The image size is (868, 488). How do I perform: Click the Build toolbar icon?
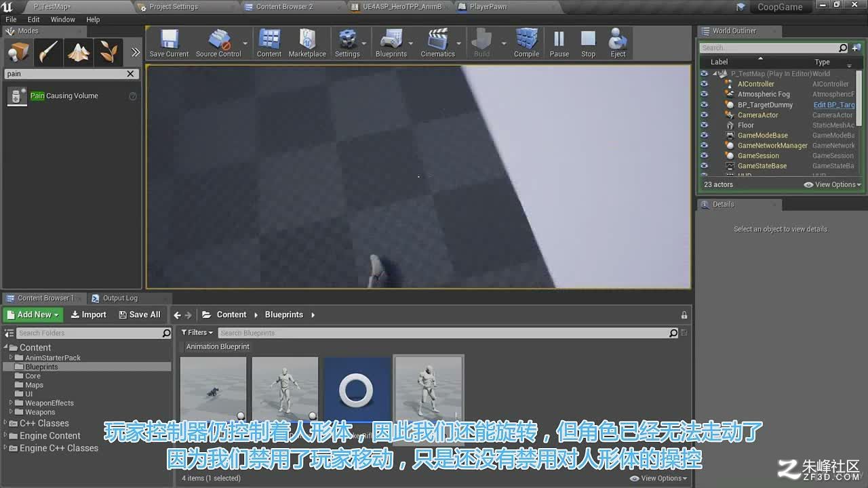tap(481, 43)
